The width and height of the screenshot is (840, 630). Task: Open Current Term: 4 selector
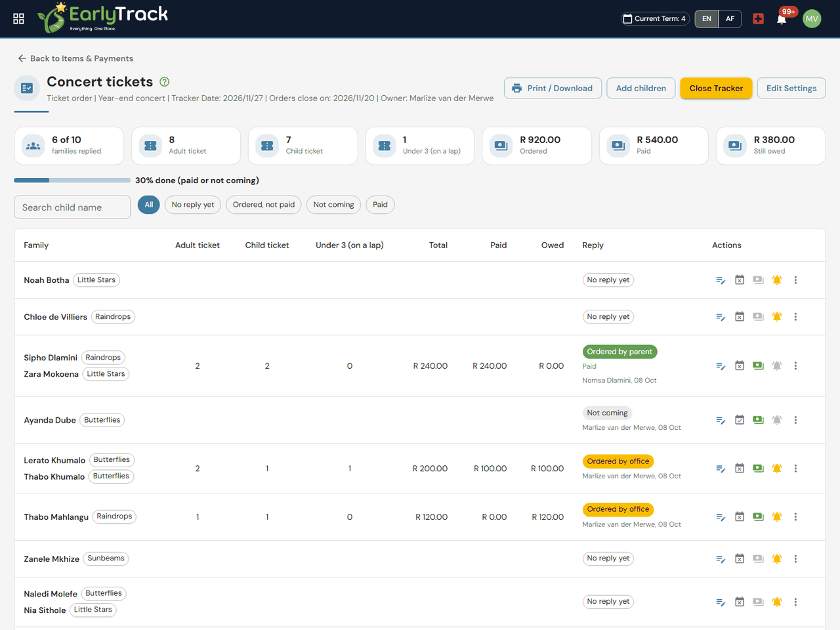654,18
